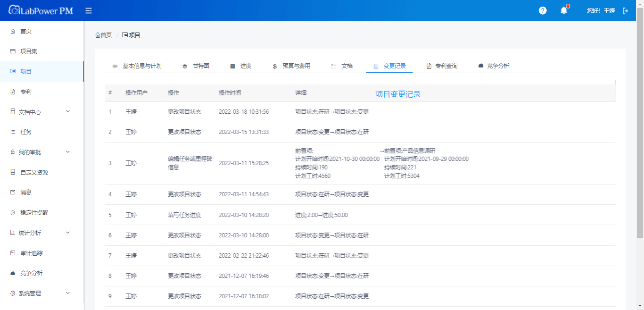Click 进度 tab square icon
This screenshot has height=310, width=644.
click(232, 67)
